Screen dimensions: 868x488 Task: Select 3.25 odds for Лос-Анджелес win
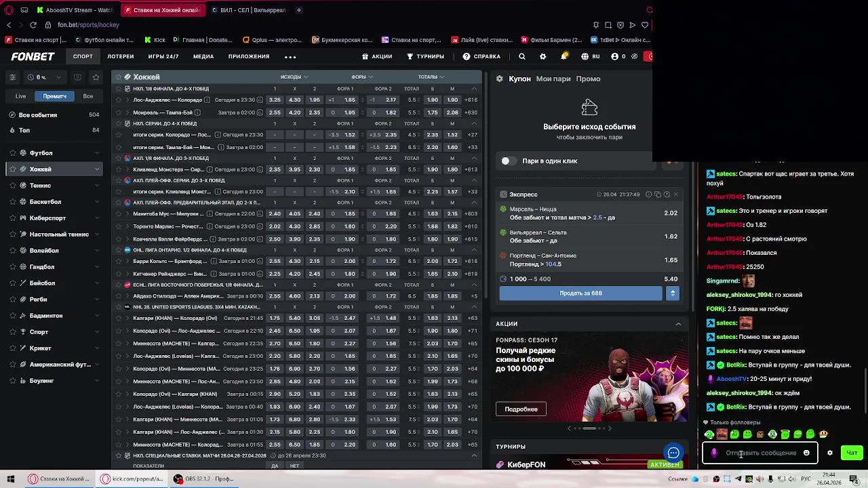click(x=275, y=100)
